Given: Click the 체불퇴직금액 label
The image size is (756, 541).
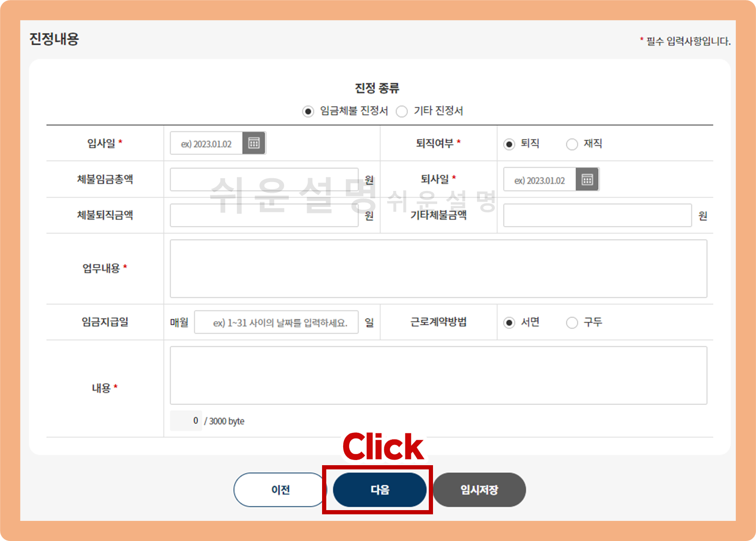Looking at the screenshot, I should pyautogui.click(x=105, y=215).
